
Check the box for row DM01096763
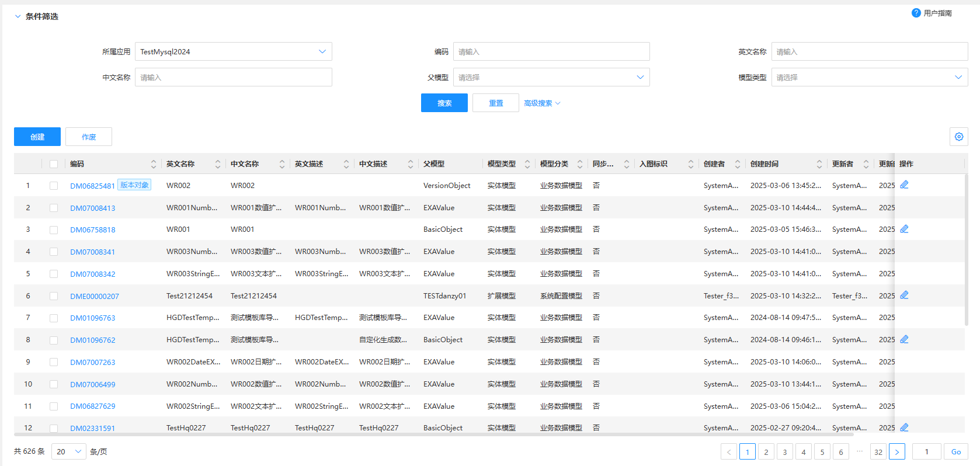(54, 318)
